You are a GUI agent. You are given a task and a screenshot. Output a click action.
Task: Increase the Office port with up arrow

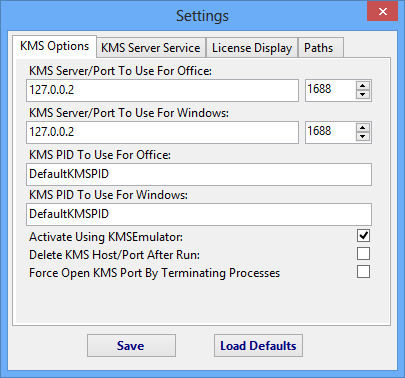click(x=363, y=86)
